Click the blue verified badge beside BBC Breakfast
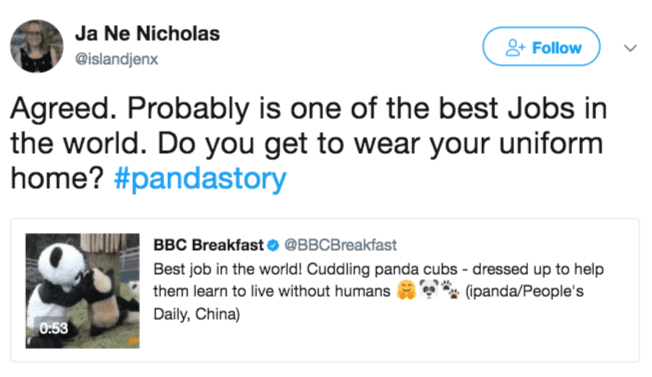 coord(273,245)
